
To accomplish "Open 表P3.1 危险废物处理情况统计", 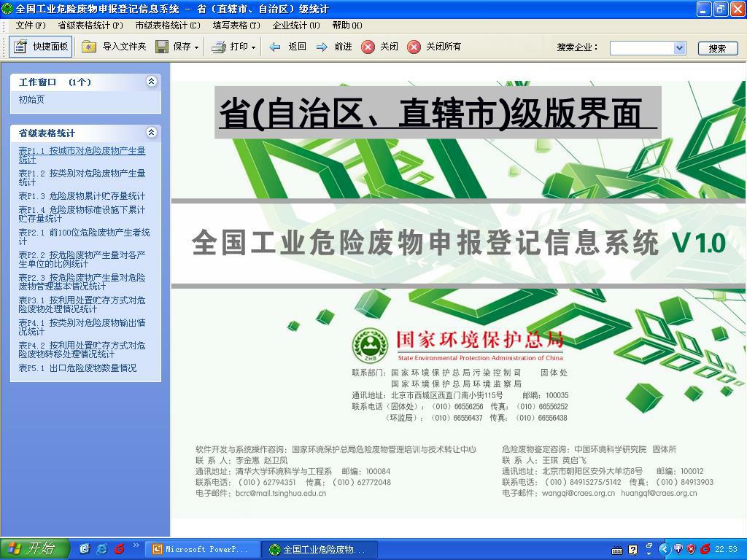I will [82, 304].
